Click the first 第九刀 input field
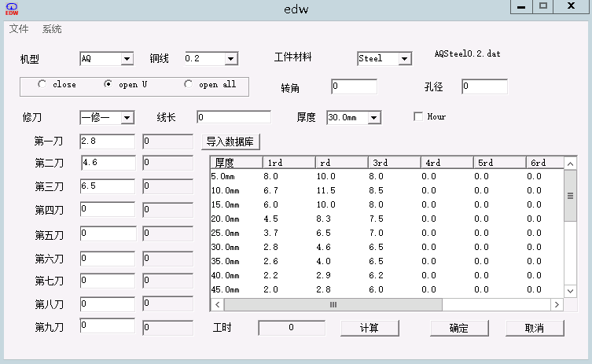The image size is (592, 364). [107, 325]
